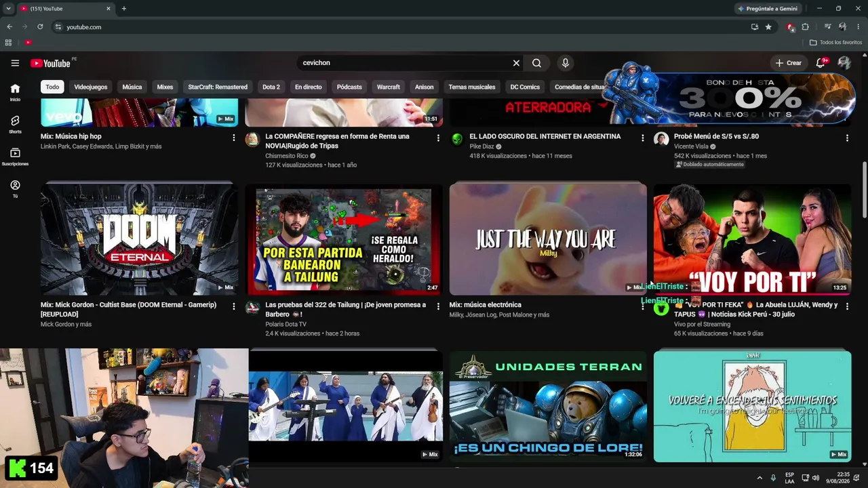The width and height of the screenshot is (868, 488).
Task: Play the Just The Way You Are thumbnail
Action: (x=548, y=239)
